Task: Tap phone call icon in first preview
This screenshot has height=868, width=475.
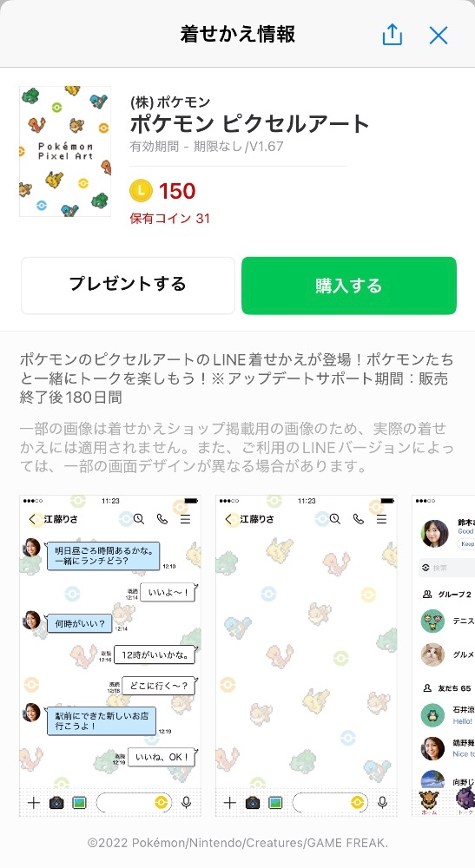Action: click(x=162, y=519)
